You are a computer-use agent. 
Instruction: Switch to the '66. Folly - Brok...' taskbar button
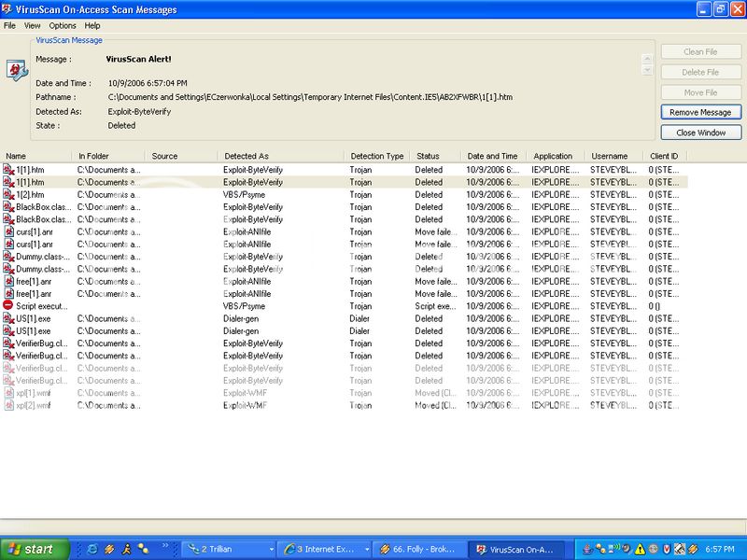419,549
